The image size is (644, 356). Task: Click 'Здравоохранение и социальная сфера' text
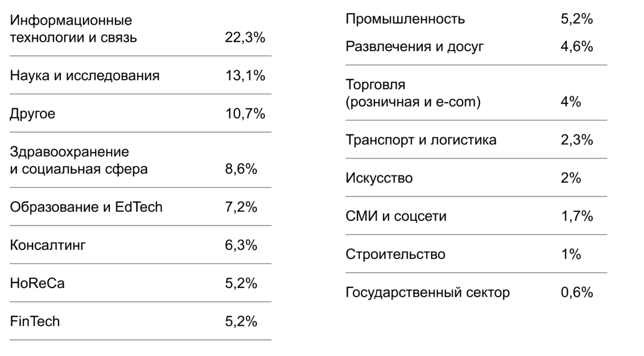[79, 160]
